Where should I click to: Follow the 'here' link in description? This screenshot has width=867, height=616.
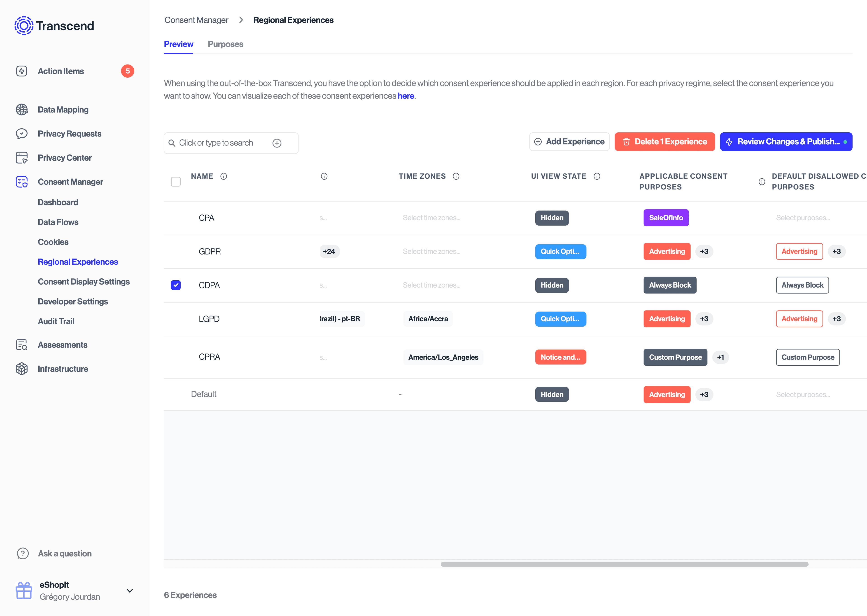pyautogui.click(x=406, y=96)
